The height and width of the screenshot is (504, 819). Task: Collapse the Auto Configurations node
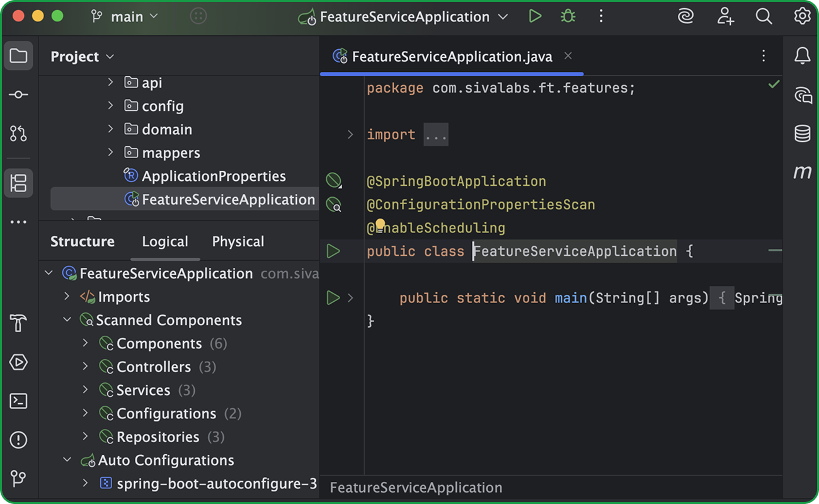click(67, 460)
